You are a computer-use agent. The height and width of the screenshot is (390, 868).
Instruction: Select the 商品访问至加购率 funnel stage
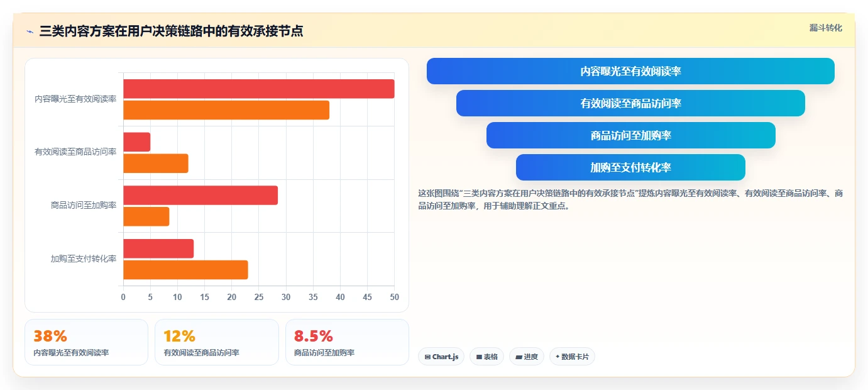630,135
